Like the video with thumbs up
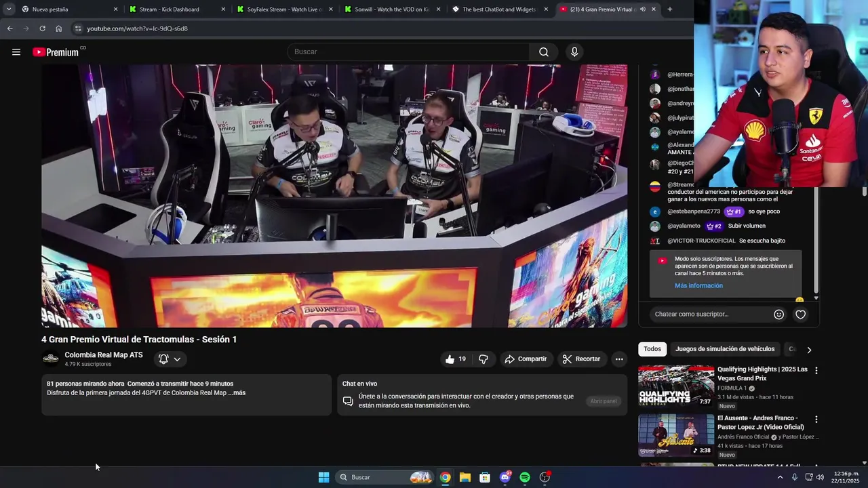This screenshot has height=488, width=868. pyautogui.click(x=455, y=359)
